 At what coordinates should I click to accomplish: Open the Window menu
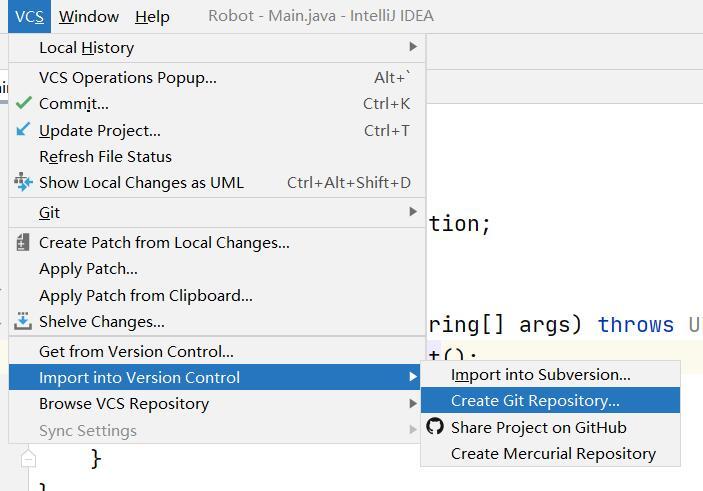coord(89,17)
